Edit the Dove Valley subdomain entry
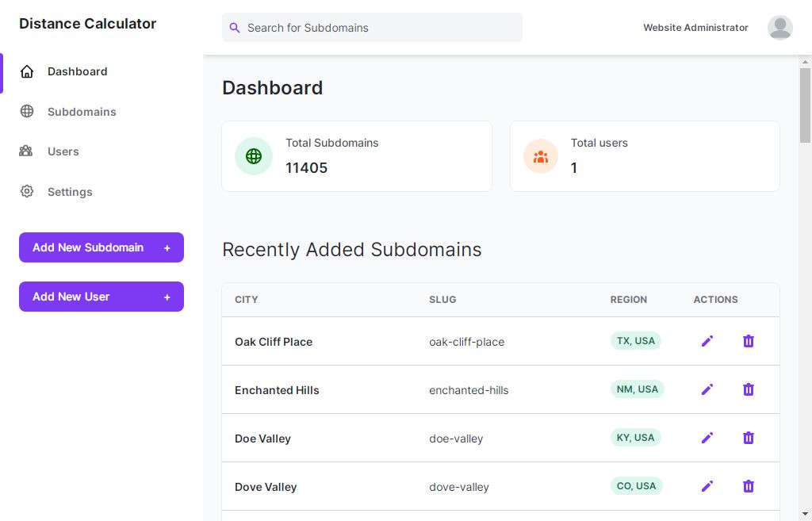 pyautogui.click(x=707, y=486)
